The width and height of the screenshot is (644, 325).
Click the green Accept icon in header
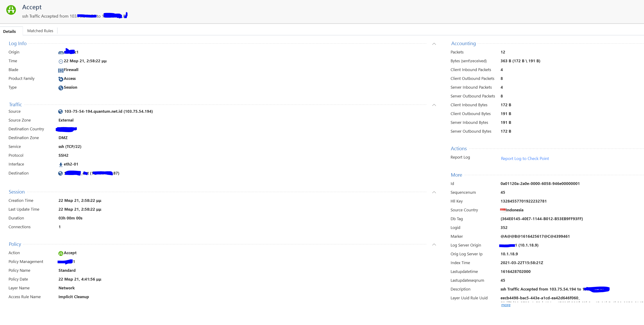[11, 10]
